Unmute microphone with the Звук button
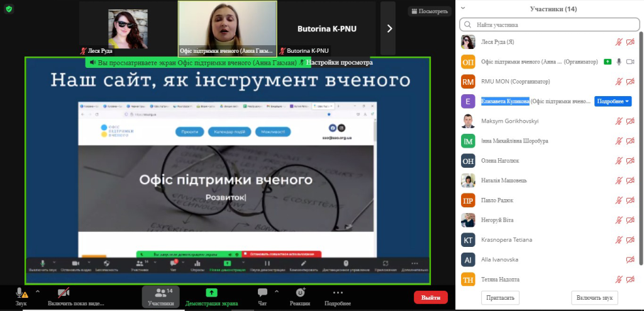 click(21, 296)
